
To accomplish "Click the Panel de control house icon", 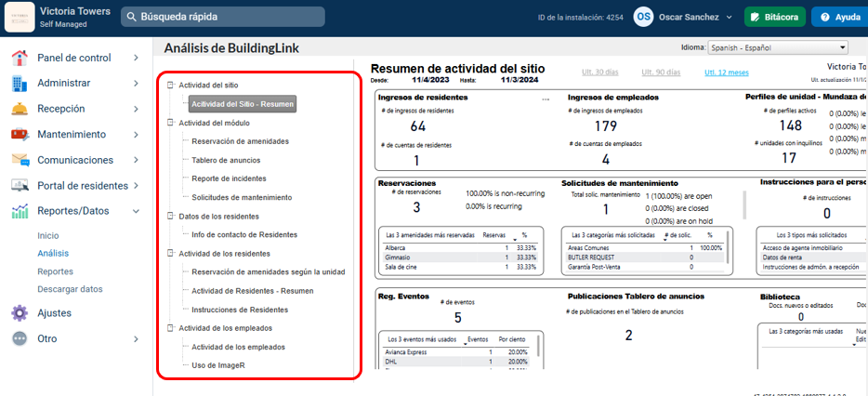I will (x=20, y=58).
